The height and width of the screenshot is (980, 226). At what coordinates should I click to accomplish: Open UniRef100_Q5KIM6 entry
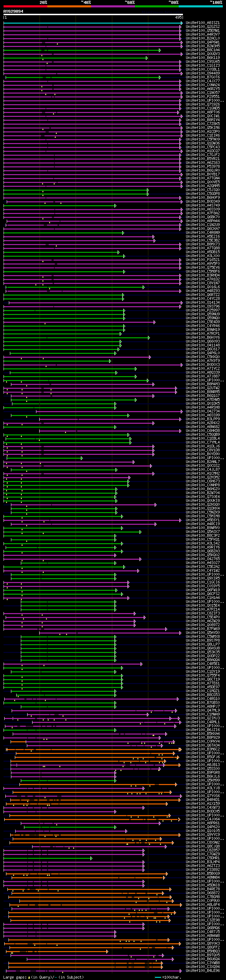click(x=202, y=128)
